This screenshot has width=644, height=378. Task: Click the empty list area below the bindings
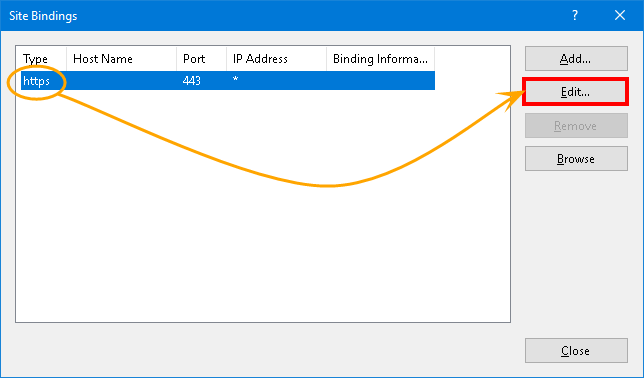click(263, 247)
